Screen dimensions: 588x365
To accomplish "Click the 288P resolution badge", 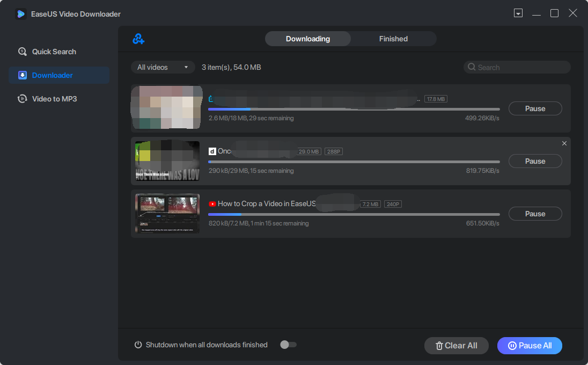I will 333,151.
